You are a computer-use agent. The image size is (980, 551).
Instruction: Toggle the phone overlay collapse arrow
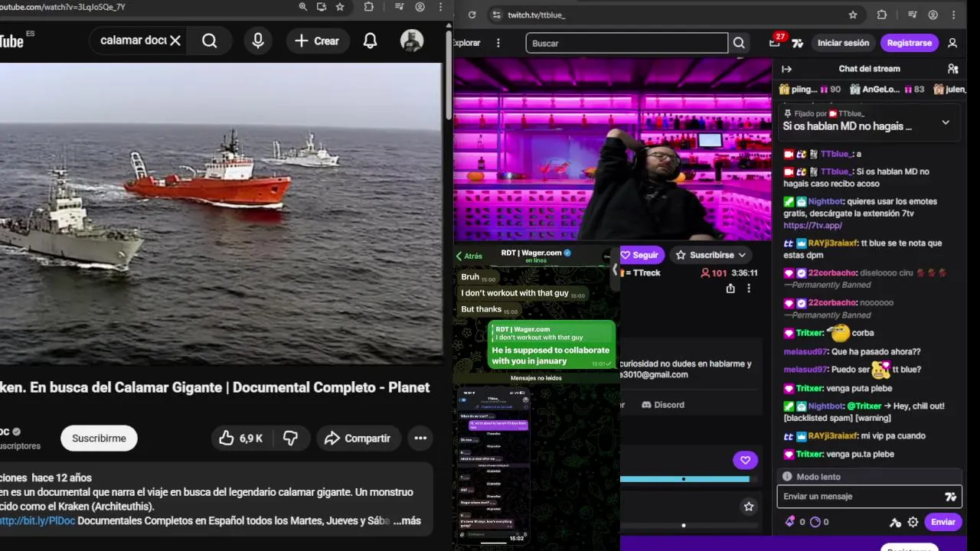[614, 269]
